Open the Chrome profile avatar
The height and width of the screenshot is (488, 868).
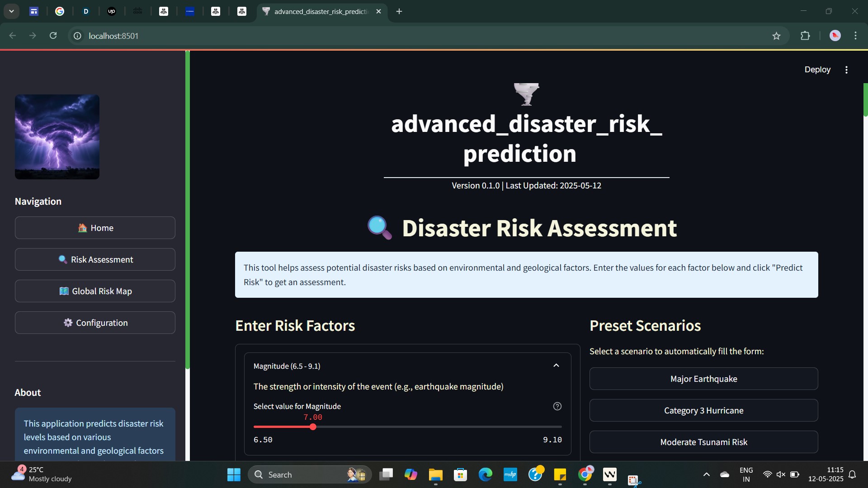point(835,36)
